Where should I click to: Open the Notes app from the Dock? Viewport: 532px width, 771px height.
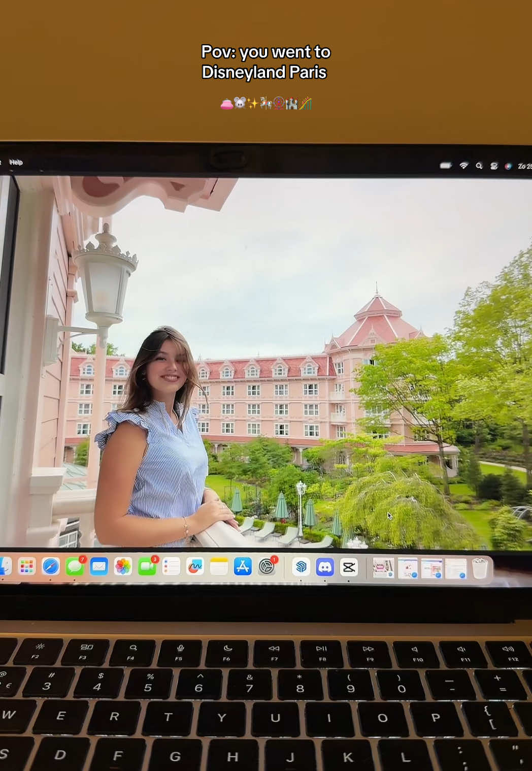(x=218, y=568)
